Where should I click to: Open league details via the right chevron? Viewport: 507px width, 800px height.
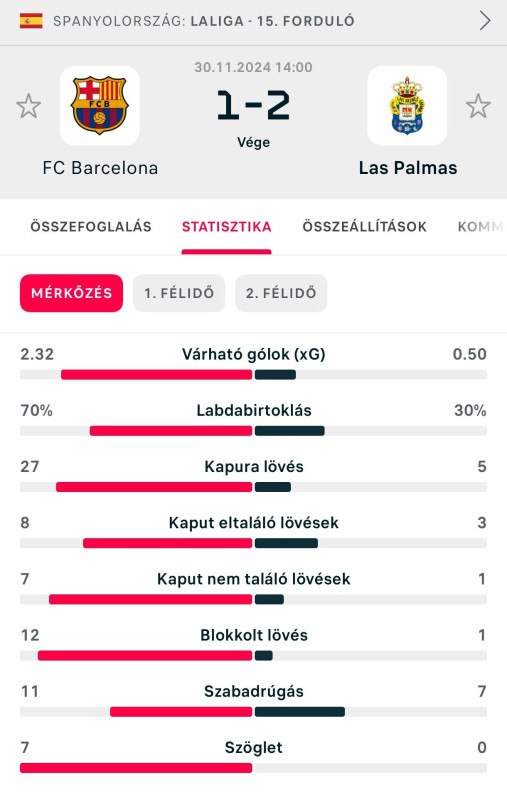tap(485, 21)
